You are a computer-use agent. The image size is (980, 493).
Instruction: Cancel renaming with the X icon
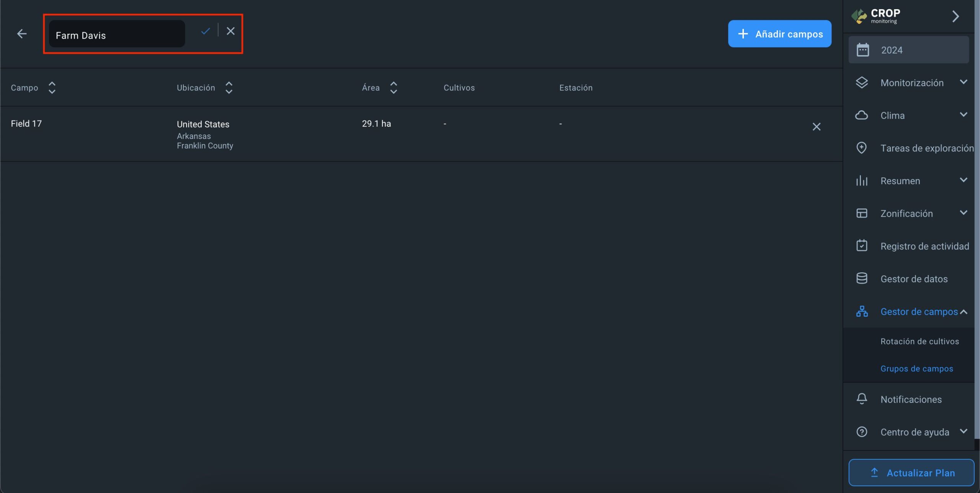(230, 31)
